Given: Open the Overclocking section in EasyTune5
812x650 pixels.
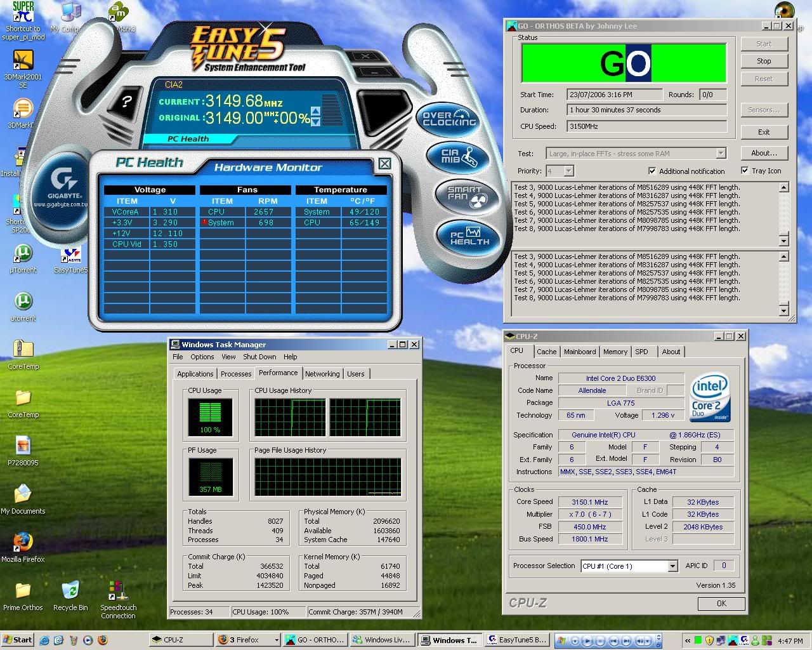Looking at the screenshot, I should (449, 119).
